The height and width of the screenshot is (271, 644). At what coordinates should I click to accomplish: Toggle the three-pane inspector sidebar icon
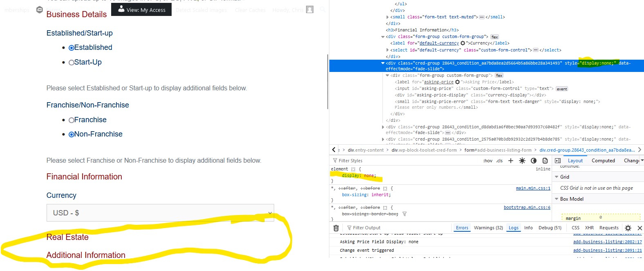coord(558,161)
